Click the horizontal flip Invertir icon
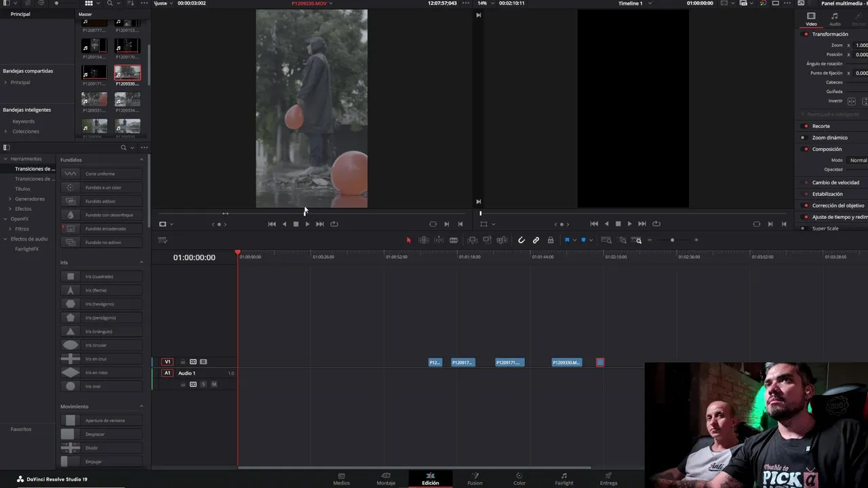The width and height of the screenshot is (868, 488). click(x=852, y=102)
